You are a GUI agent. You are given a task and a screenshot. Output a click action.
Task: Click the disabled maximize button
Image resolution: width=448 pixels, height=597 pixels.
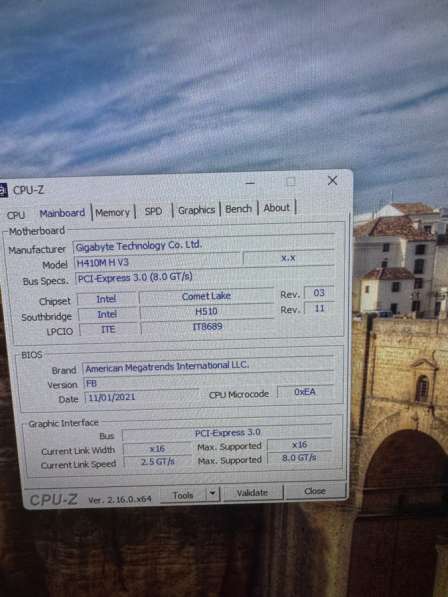point(291,182)
